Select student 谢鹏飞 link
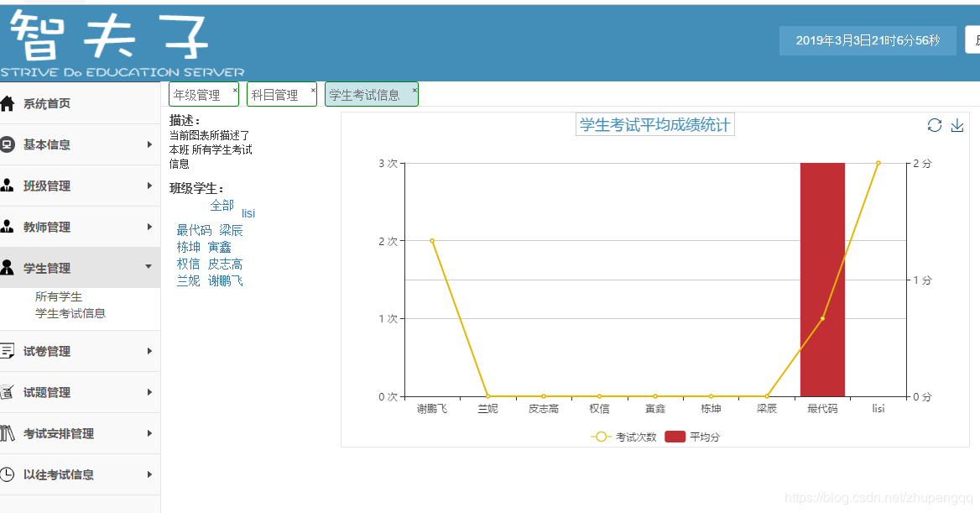 pyautogui.click(x=226, y=280)
